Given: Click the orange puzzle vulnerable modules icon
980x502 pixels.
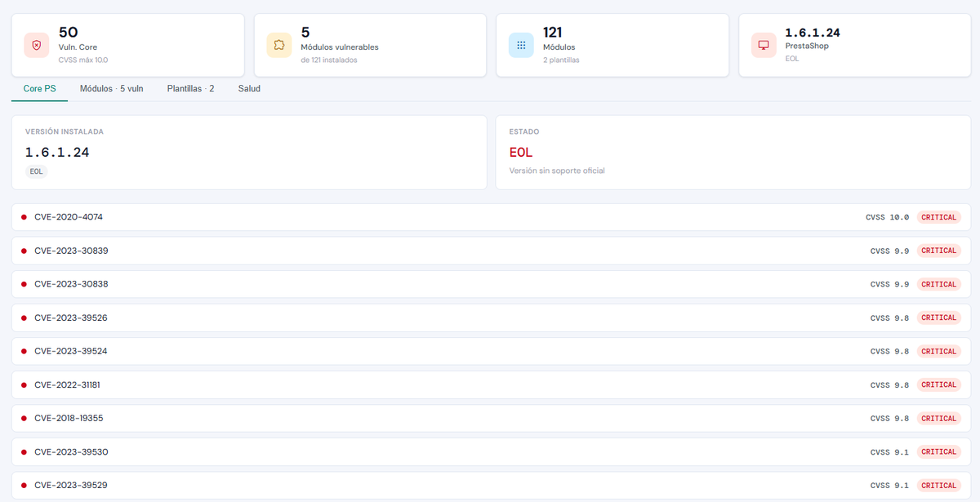Looking at the screenshot, I should pos(278,46).
